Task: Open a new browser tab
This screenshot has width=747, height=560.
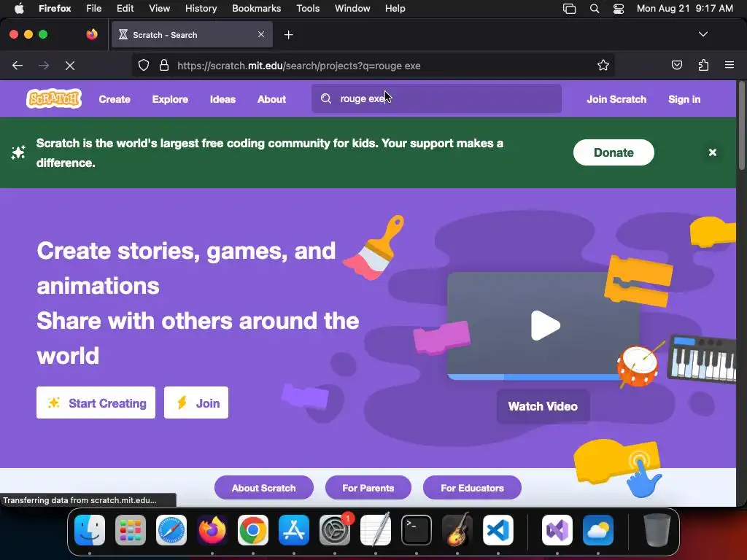Action: pos(288,35)
